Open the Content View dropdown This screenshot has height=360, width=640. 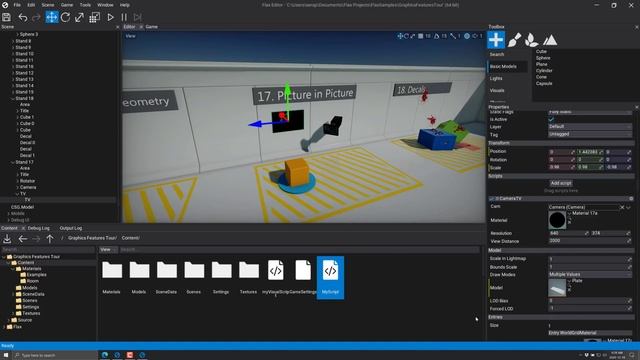click(x=108, y=249)
